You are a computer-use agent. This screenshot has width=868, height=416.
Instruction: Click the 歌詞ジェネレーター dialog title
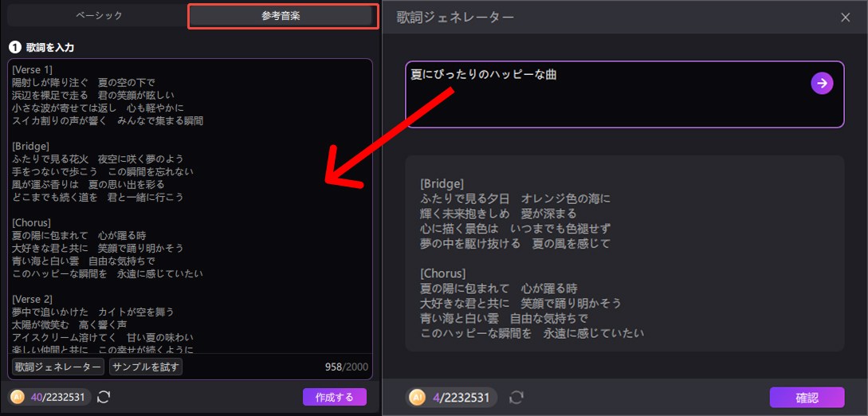click(455, 18)
